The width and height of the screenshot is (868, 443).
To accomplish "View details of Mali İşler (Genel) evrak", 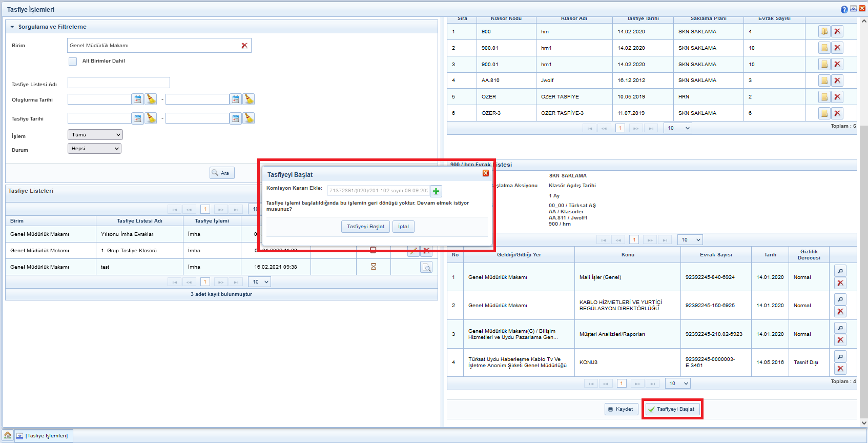I will [840, 271].
